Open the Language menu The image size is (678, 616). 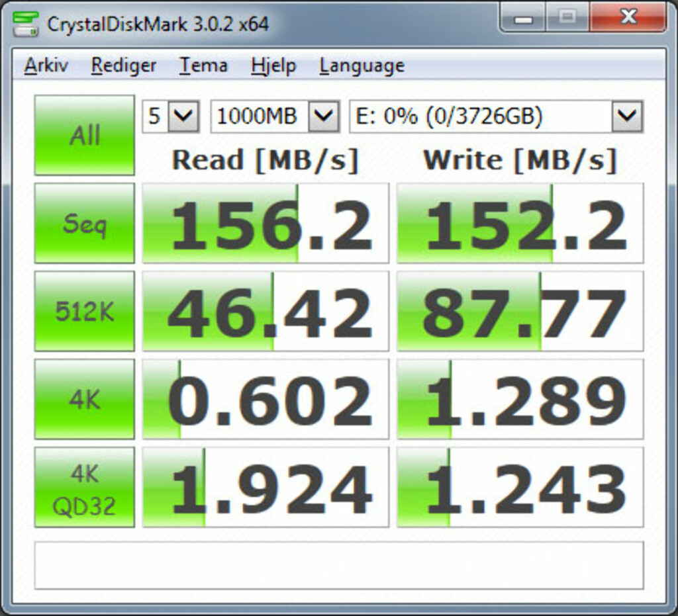pos(362,66)
